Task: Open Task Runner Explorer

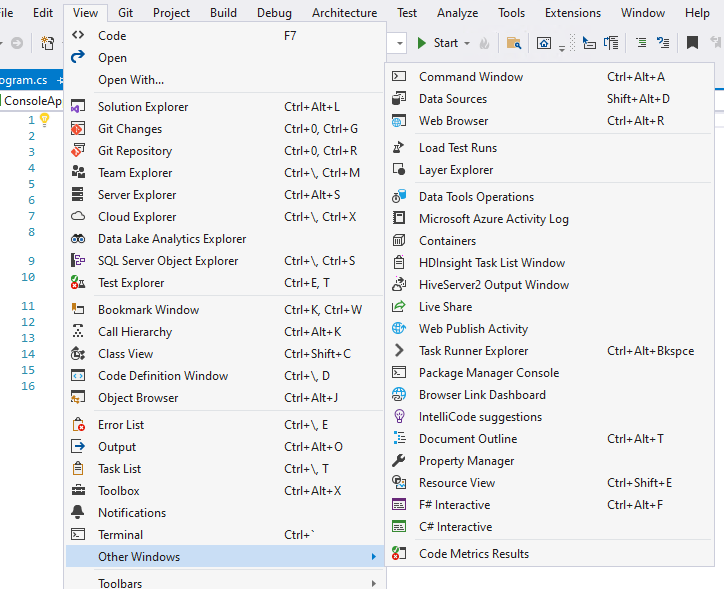Action: click(549, 351)
